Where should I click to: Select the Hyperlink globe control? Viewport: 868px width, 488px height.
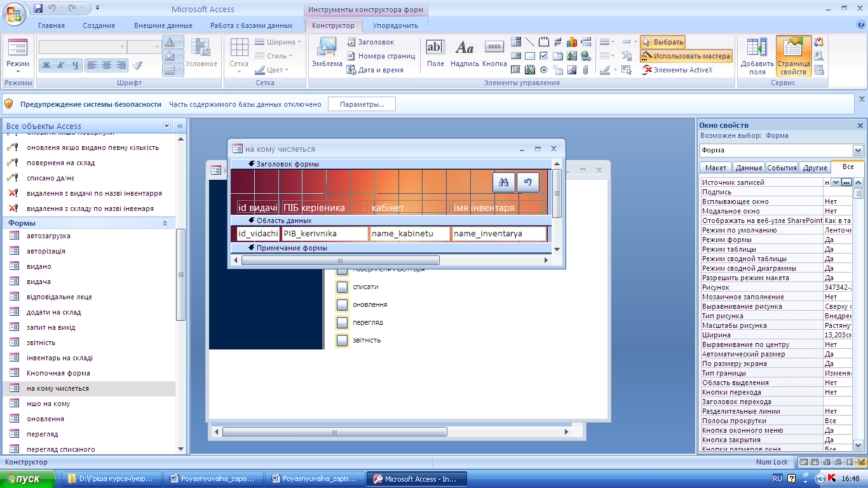[586, 56]
